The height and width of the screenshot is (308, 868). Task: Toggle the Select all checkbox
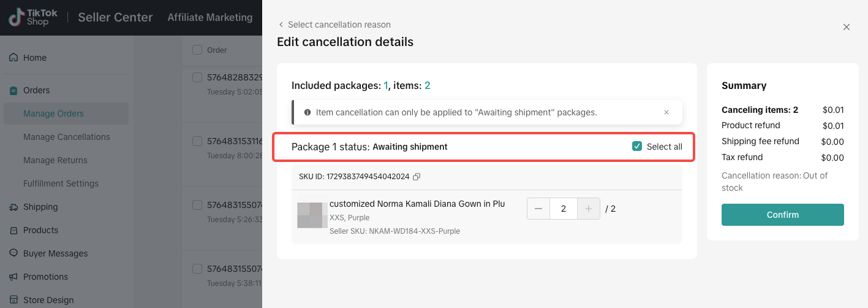pos(637,147)
